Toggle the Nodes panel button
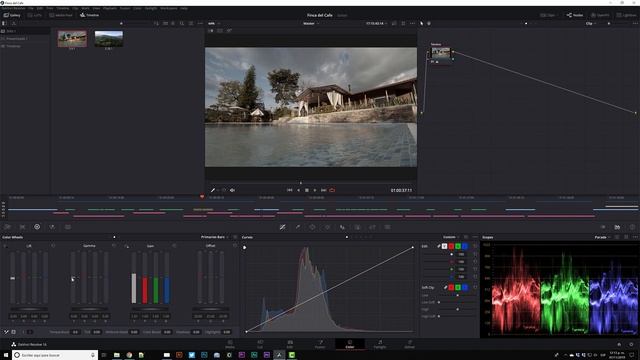Viewport: 640px width, 360px height. [x=575, y=15]
